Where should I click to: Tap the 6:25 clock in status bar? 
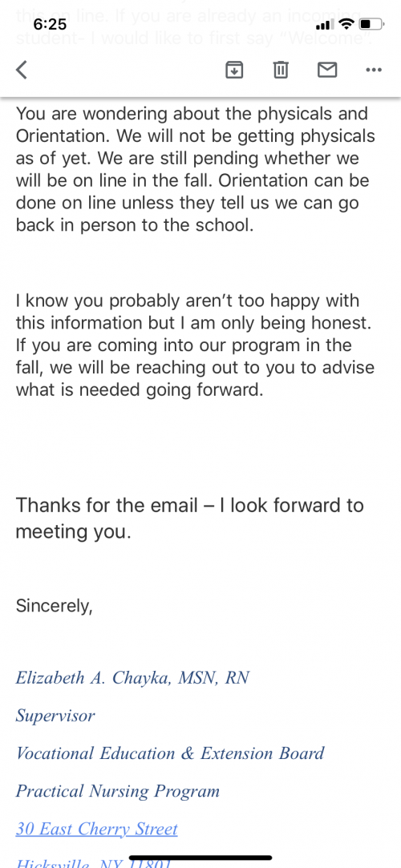click(x=50, y=24)
